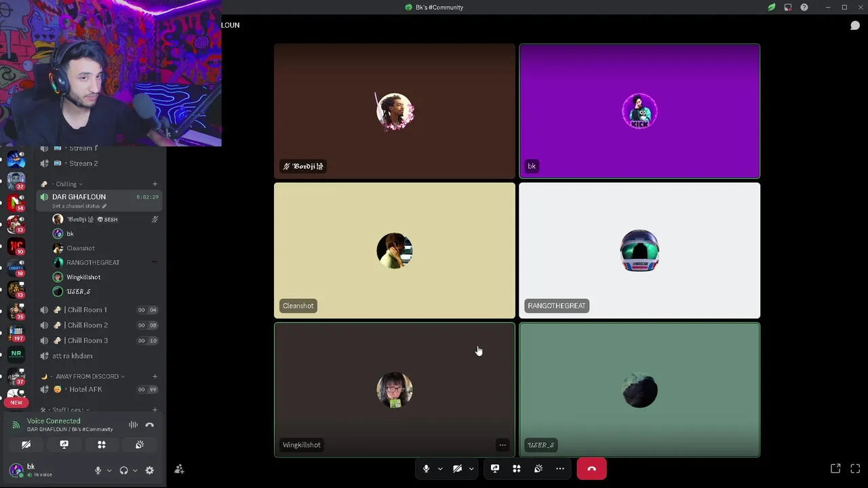Join att ra khdam voice channel
The image size is (868, 488).
pos(99,356)
